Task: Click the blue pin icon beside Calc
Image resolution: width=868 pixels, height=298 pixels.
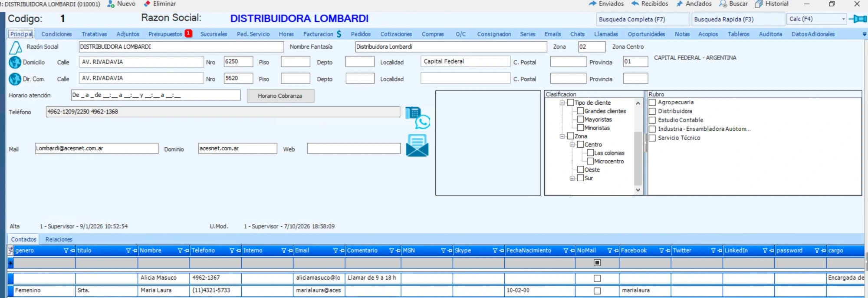Action: click(x=858, y=19)
